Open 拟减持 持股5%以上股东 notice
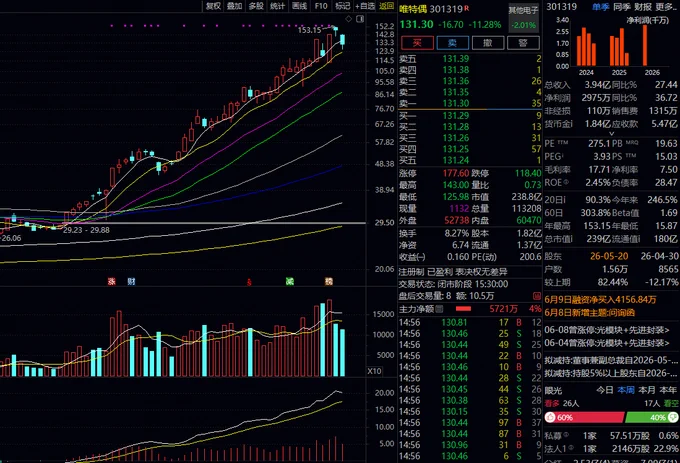Screen dimensions: 680x463 click(611, 373)
